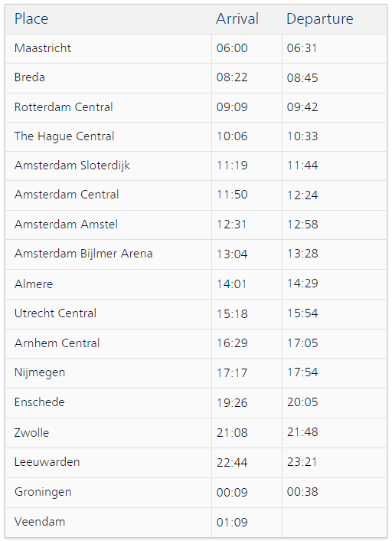392x541 pixels.
Task: Click Arnhem Central departure 17:05
Action: 302,343
